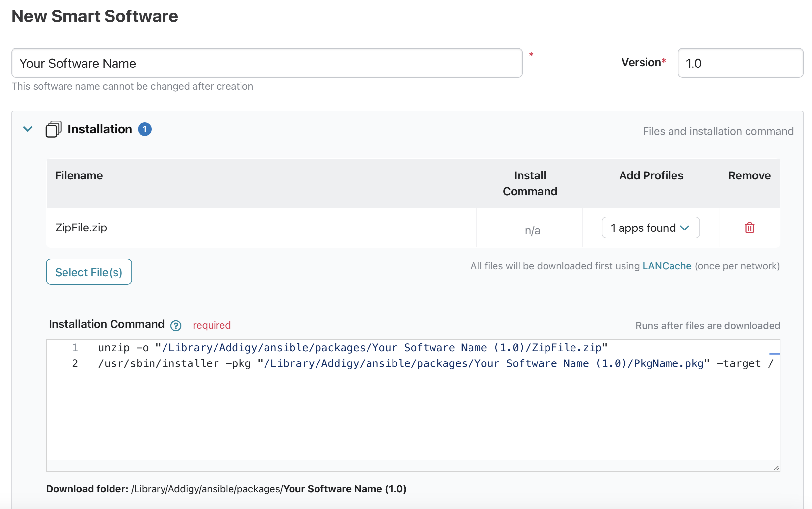This screenshot has width=812, height=509.
Task: Click into line 1 unzip command
Action: pos(353,348)
